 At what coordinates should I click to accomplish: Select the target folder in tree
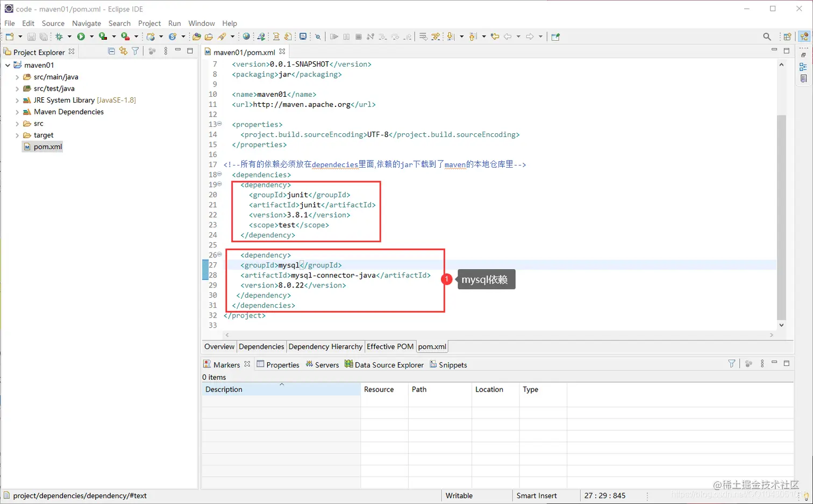(x=38, y=135)
